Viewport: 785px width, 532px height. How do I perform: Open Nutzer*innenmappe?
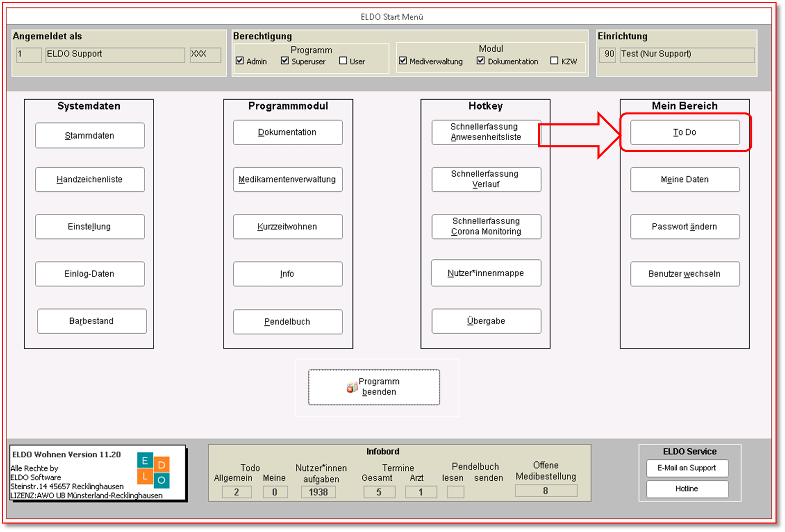[486, 273]
